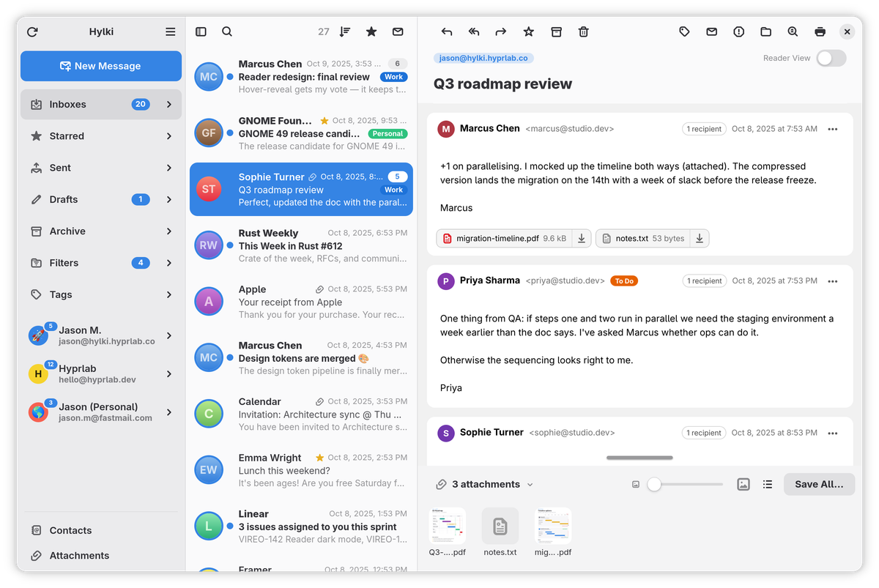Print the open conversation
Image resolution: width=879 pixels, height=588 pixels.
click(x=820, y=31)
